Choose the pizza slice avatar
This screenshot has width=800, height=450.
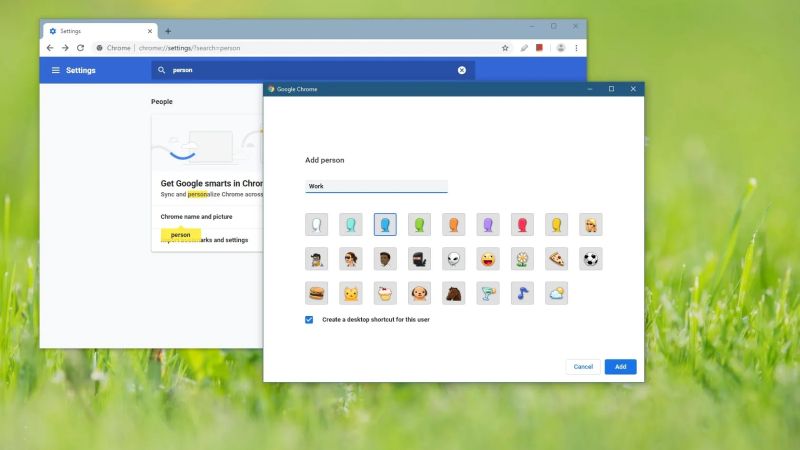(x=557, y=259)
